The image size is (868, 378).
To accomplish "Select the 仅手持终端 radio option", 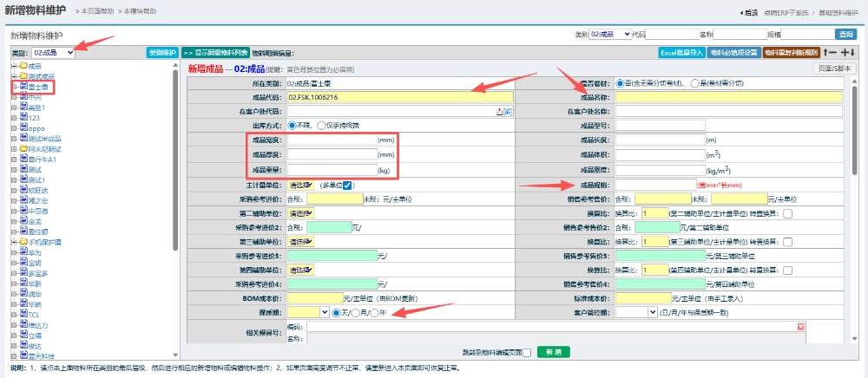I will [x=321, y=125].
